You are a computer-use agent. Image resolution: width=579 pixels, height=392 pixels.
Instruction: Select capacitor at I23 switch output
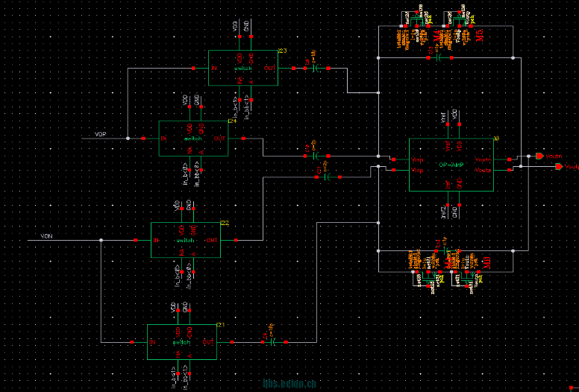point(316,68)
